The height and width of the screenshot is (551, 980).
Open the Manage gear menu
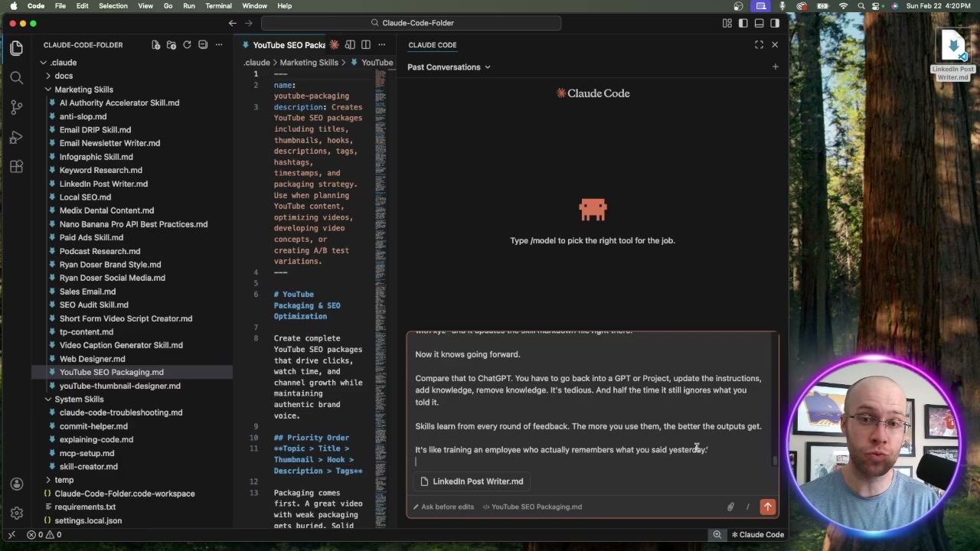tap(16, 513)
